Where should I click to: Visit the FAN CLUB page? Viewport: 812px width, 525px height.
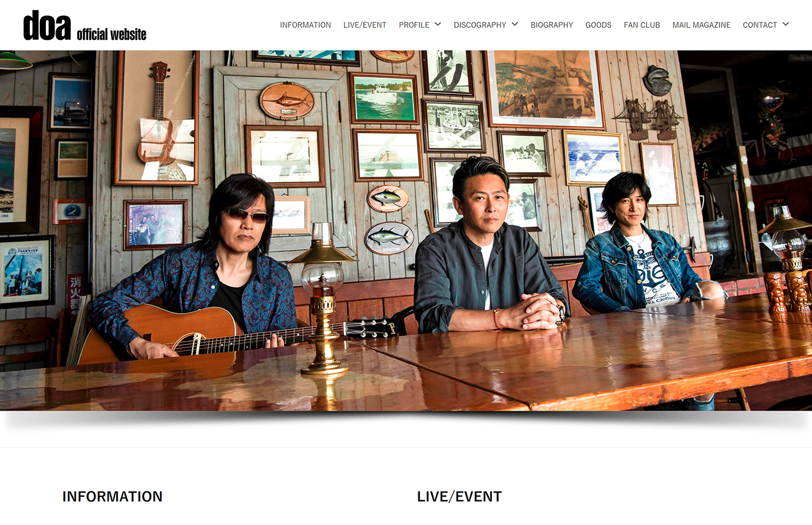[x=642, y=25]
